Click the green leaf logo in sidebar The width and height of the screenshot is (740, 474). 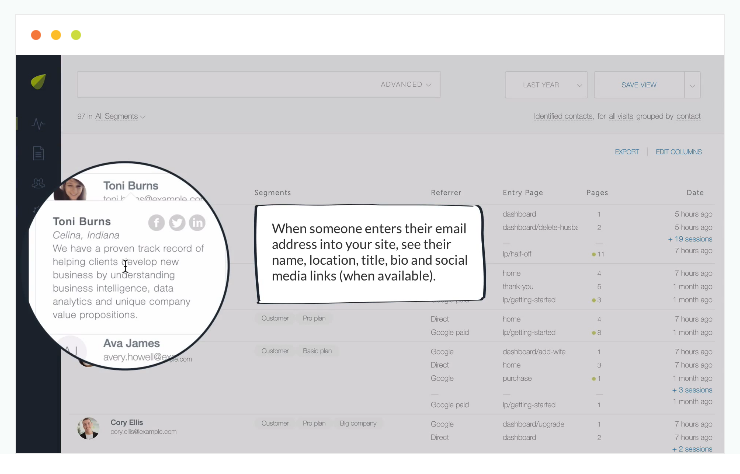(x=38, y=81)
